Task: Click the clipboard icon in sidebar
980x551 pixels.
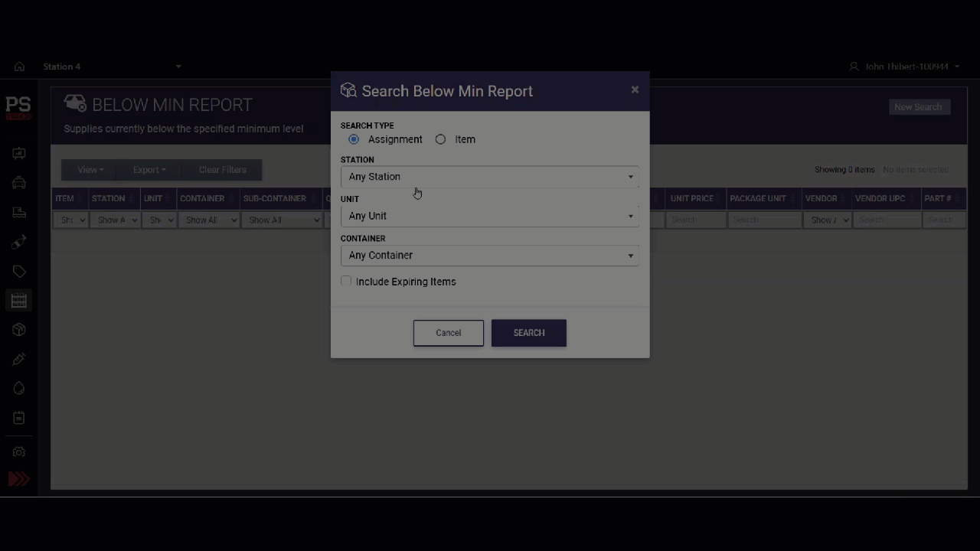Action: tap(19, 418)
